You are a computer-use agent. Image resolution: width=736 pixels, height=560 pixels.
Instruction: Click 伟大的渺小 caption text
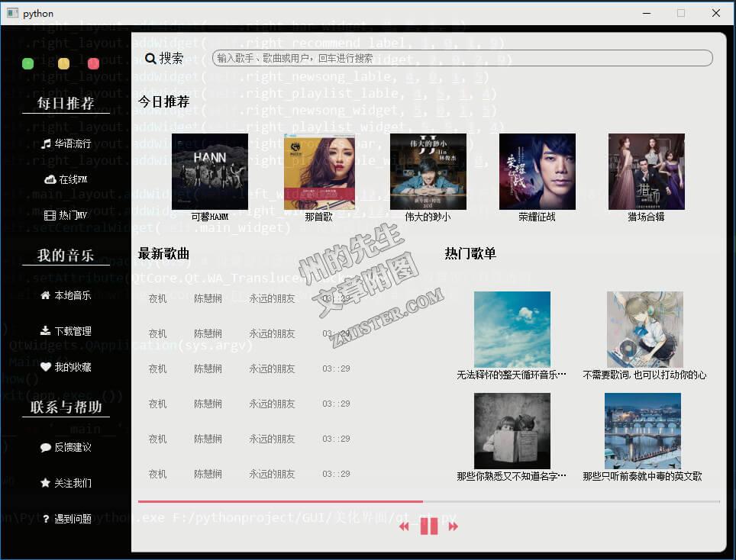coord(428,217)
